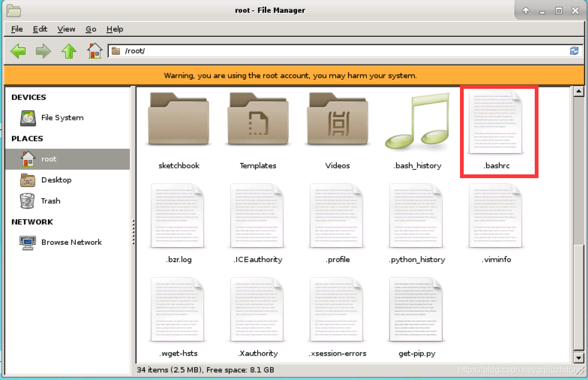Select the .viminfo file icon
This screenshot has width=588, height=380.
point(495,216)
